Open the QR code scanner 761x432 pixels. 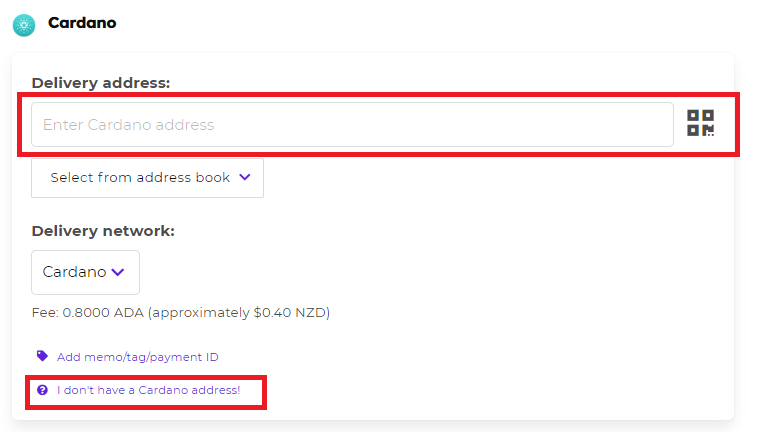700,124
